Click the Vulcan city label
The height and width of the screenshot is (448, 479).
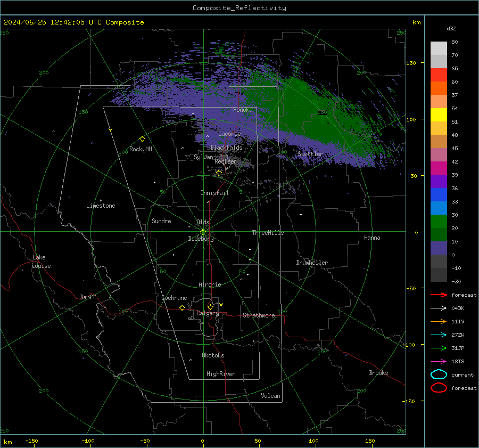[x=270, y=396]
